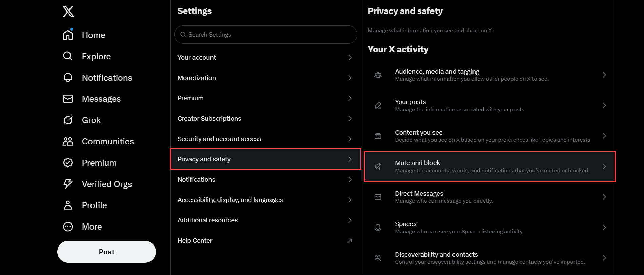Open Profile using the person icon
Viewport: 644px width, 275px height.
(68, 205)
